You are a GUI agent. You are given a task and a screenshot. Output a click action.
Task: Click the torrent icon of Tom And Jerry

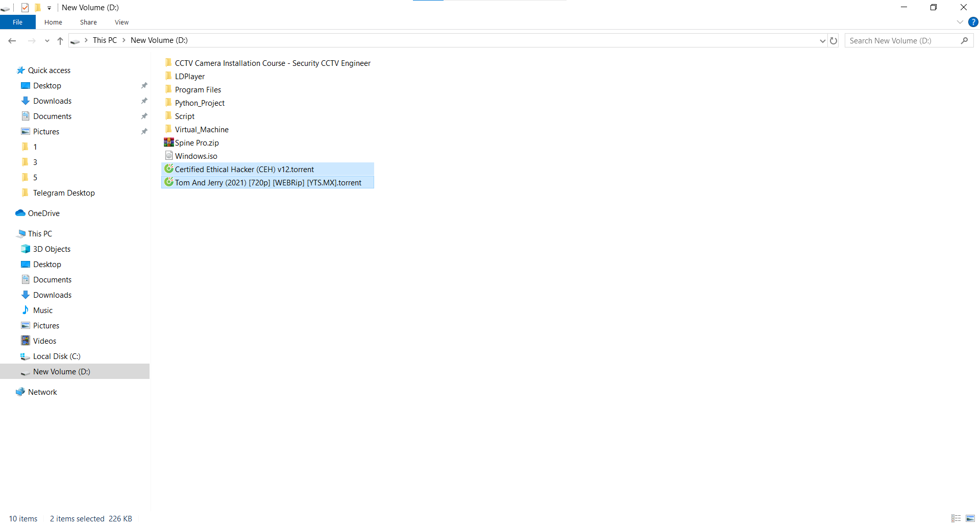[169, 182]
